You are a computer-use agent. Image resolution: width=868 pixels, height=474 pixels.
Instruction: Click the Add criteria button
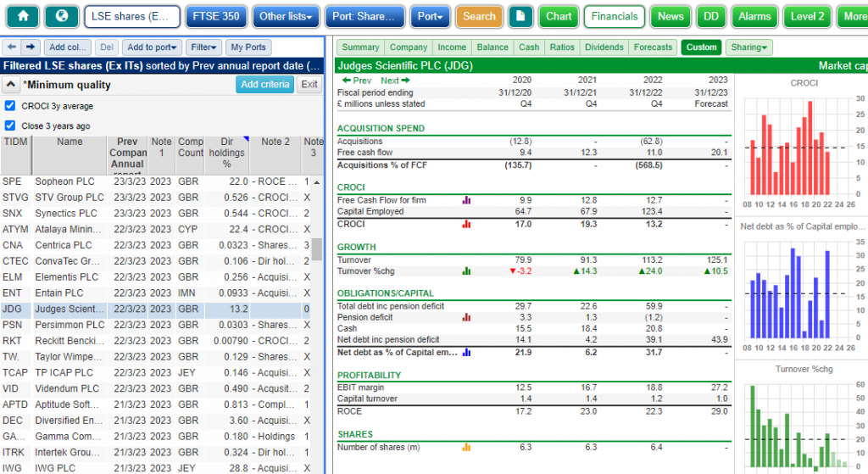[264, 84]
